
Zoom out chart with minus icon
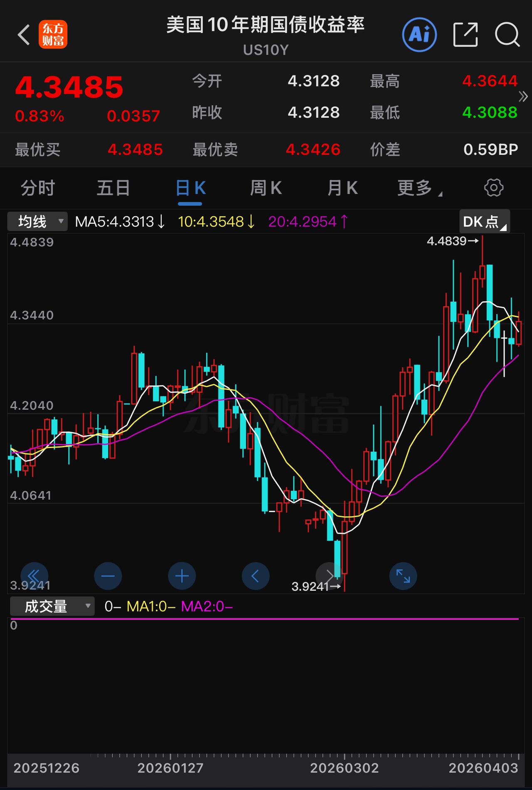coord(108,576)
